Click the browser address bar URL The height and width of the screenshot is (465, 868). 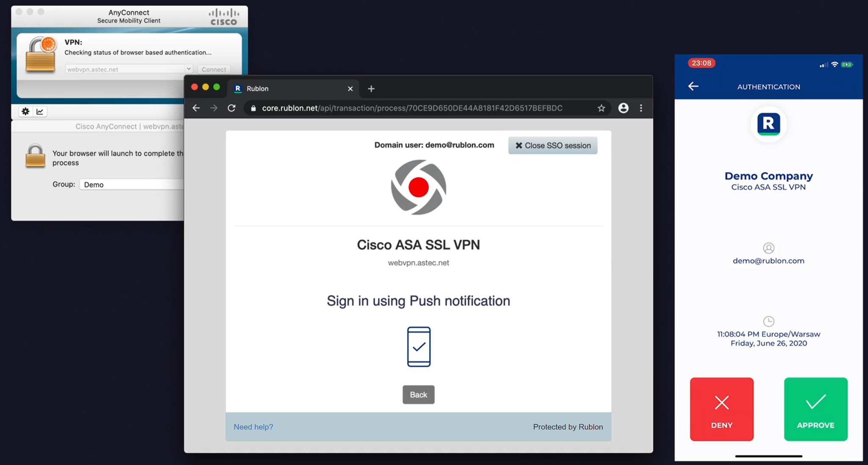pyautogui.click(x=412, y=108)
